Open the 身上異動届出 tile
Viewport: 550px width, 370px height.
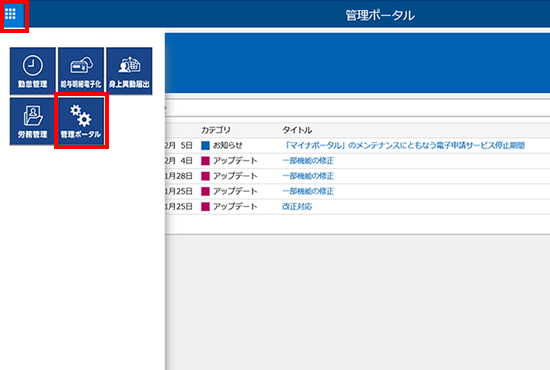pos(129,71)
